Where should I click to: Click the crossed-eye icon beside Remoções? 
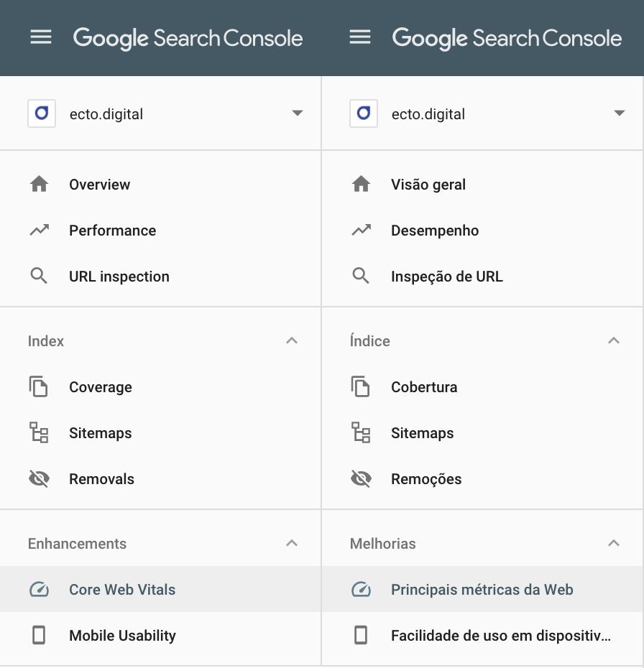[361, 479]
